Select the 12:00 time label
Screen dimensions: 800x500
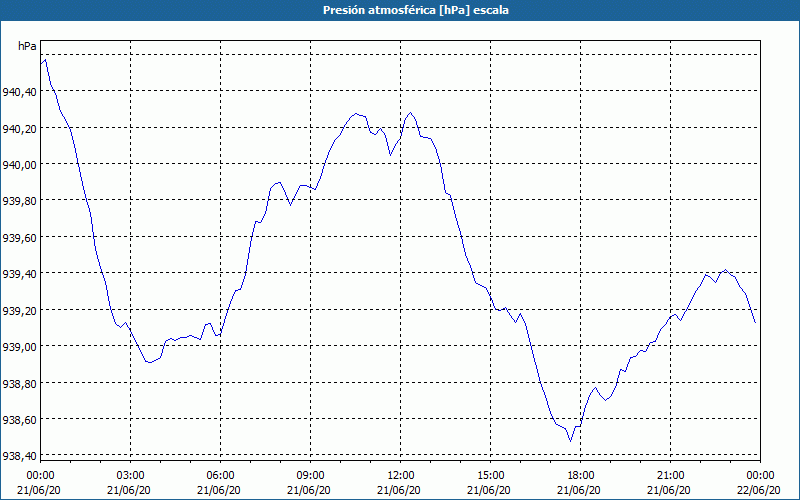coord(401,476)
